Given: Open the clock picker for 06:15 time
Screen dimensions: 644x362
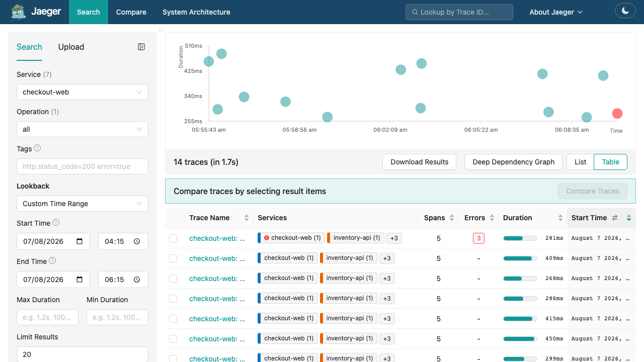Looking at the screenshot, I should (137, 280).
